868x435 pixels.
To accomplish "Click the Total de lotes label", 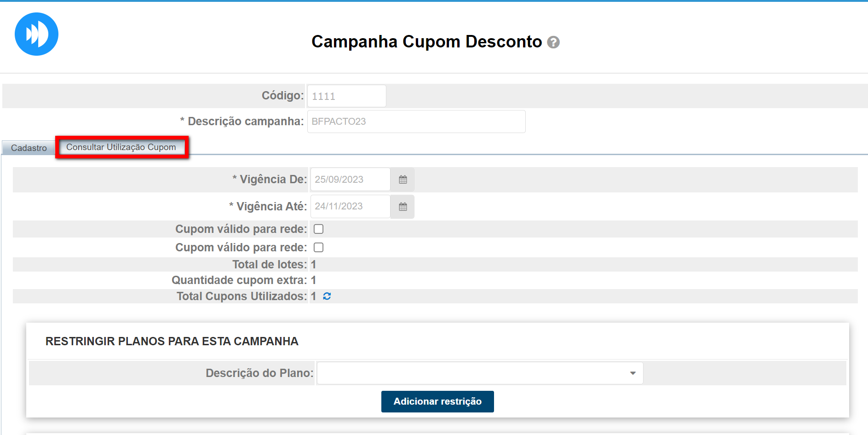I will pos(269,265).
